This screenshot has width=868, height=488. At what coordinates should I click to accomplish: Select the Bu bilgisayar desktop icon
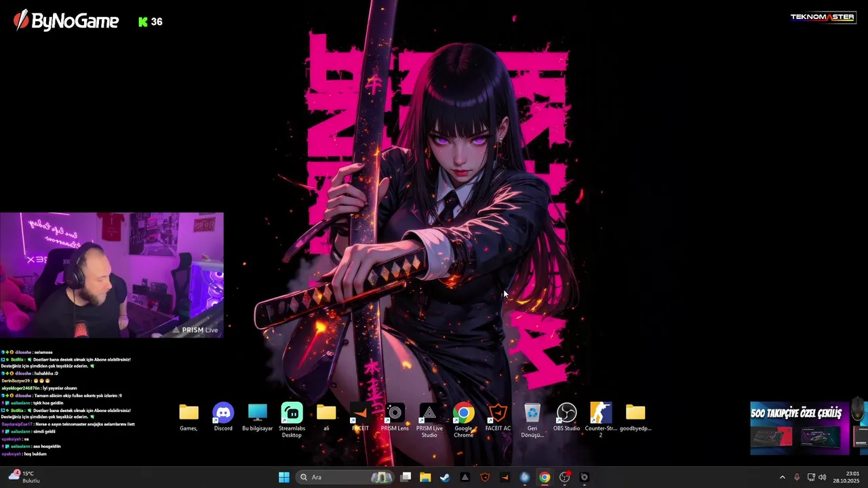coord(258,417)
